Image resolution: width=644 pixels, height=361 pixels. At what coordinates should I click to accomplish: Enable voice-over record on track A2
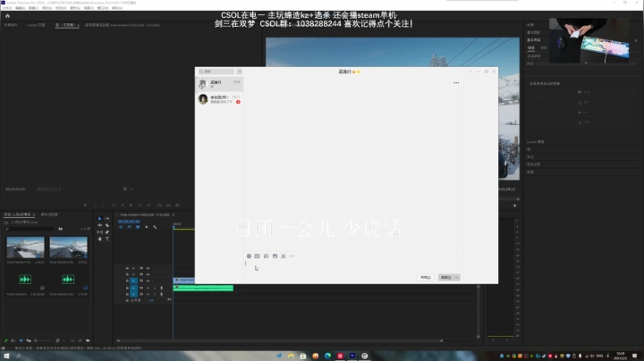161,294
